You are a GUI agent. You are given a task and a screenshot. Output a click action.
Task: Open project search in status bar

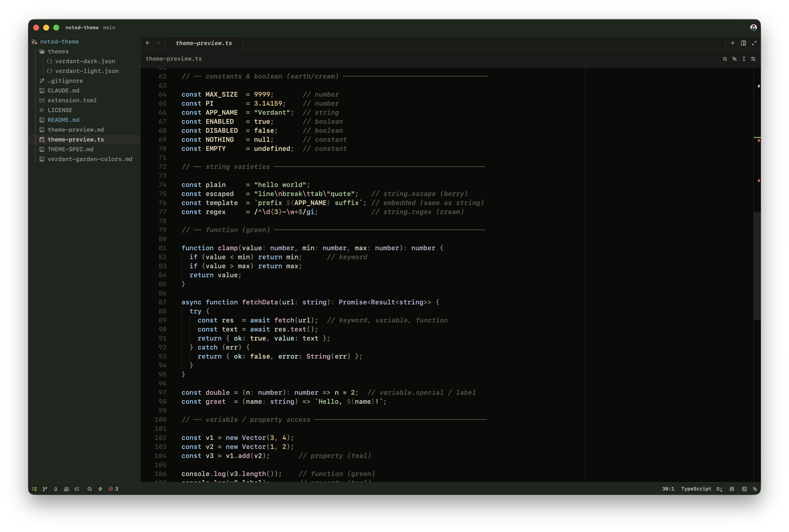click(90, 489)
